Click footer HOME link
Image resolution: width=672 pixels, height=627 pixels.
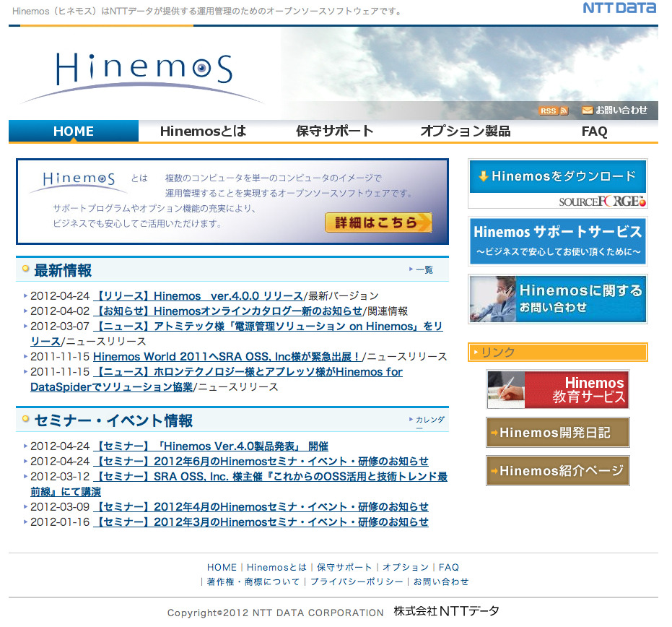[222, 567]
